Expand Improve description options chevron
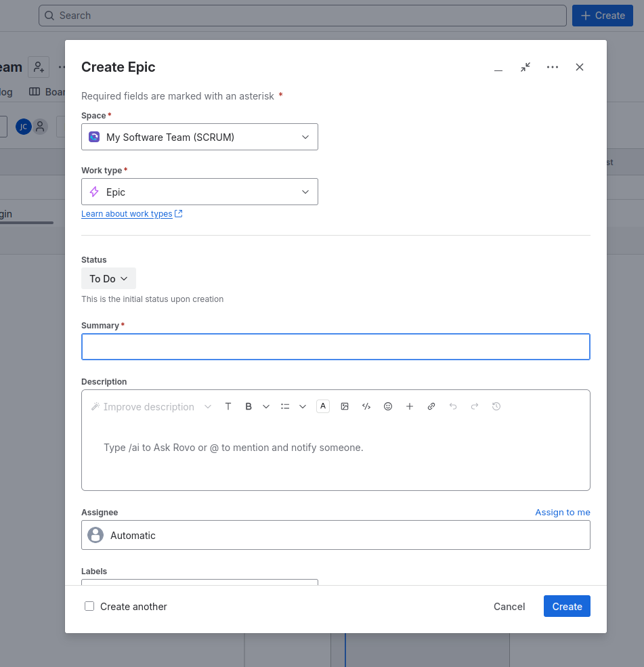Image resolution: width=644 pixels, height=667 pixels. tap(208, 407)
